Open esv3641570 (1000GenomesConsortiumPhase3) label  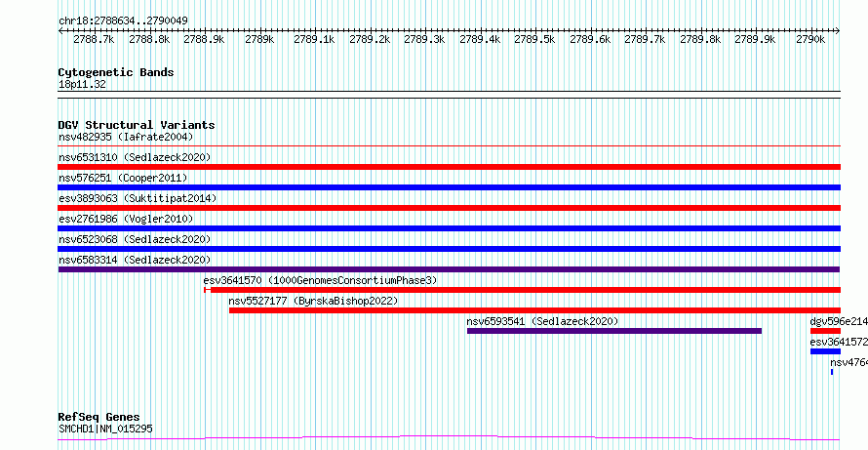tap(320, 280)
